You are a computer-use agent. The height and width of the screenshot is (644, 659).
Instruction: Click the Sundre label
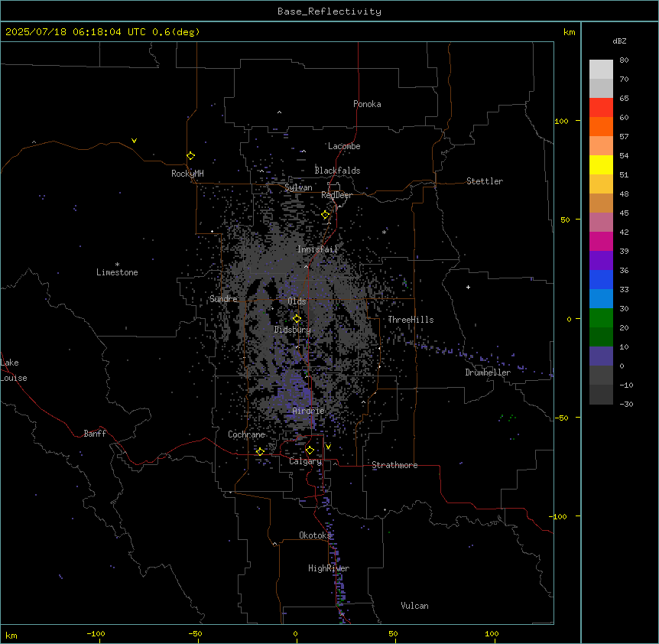click(223, 299)
